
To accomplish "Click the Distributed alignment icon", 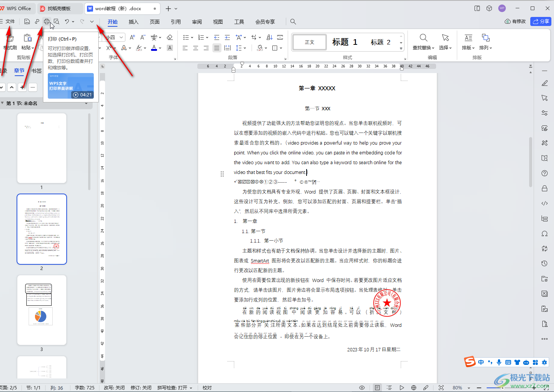I will pyautogui.click(x=227, y=48).
